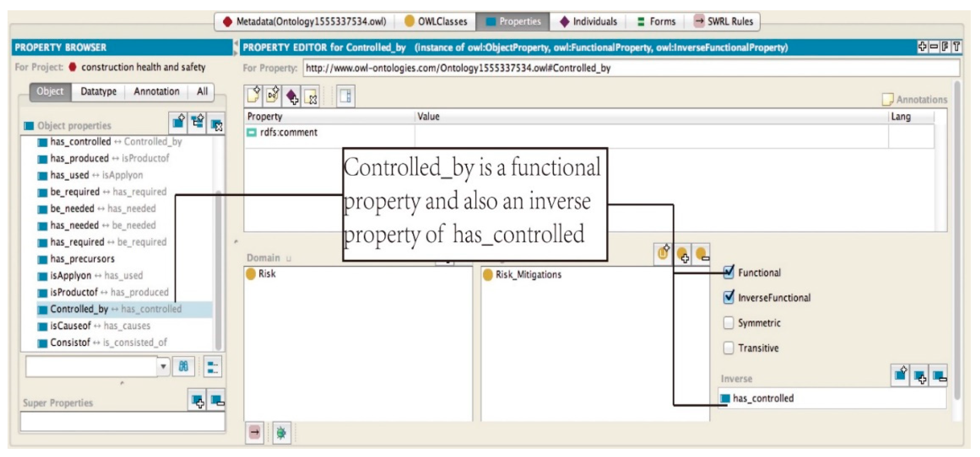Uncheck the Functional checkbox
Screen dimensions: 980x457
pyautogui.click(x=728, y=272)
